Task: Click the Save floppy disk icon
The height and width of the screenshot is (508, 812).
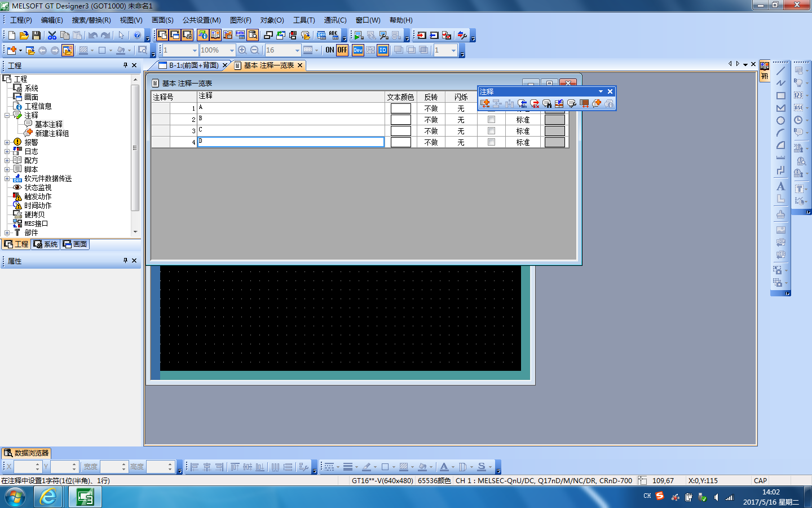Action: [36, 36]
